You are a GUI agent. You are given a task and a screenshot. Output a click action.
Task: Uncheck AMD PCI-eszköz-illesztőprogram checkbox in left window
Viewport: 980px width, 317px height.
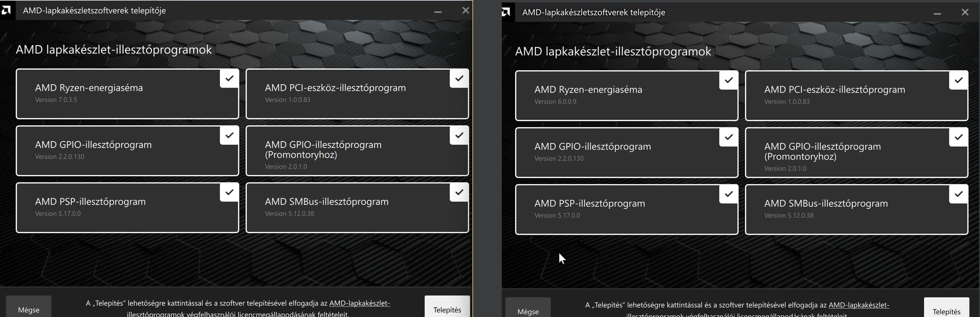click(459, 78)
